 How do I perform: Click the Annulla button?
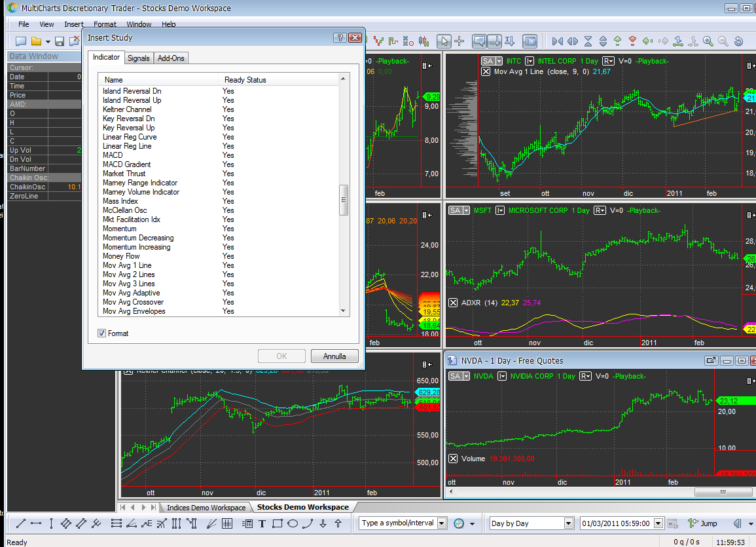point(334,356)
